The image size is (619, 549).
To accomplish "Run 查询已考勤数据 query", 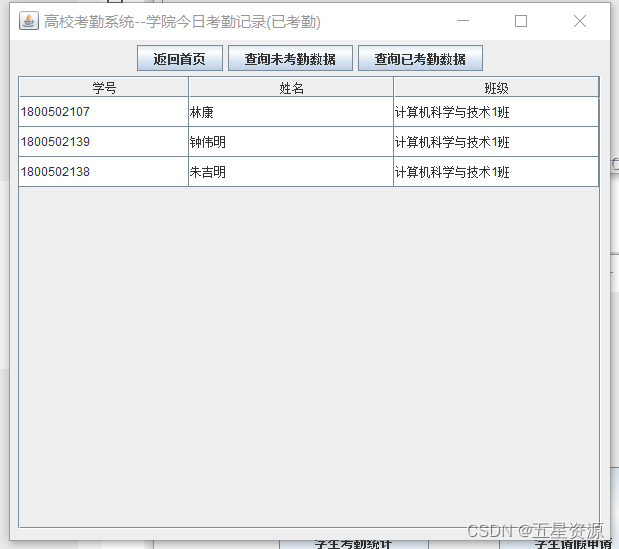I will [420, 58].
